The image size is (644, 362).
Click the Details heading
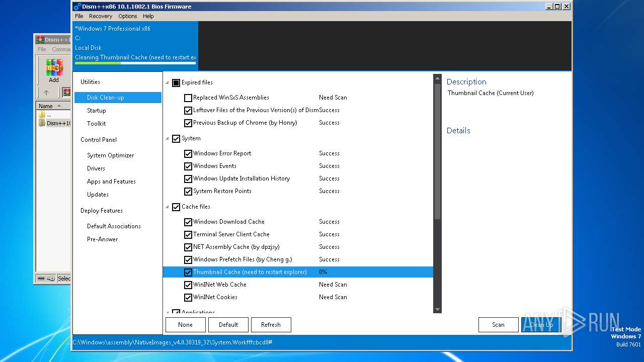pyautogui.click(x=458, y=131)
